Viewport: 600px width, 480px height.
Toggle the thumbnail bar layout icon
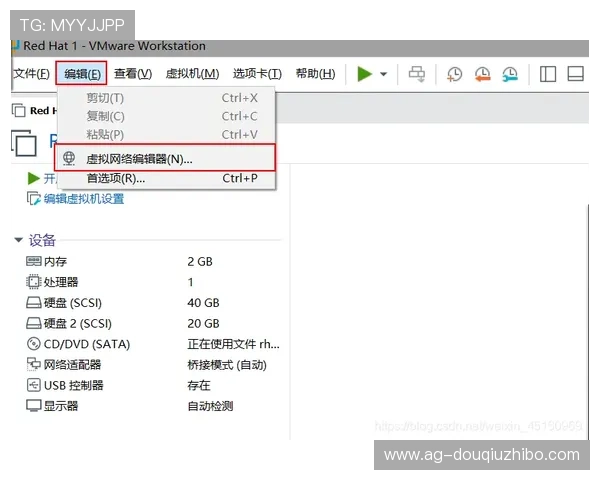pos(575,73)
